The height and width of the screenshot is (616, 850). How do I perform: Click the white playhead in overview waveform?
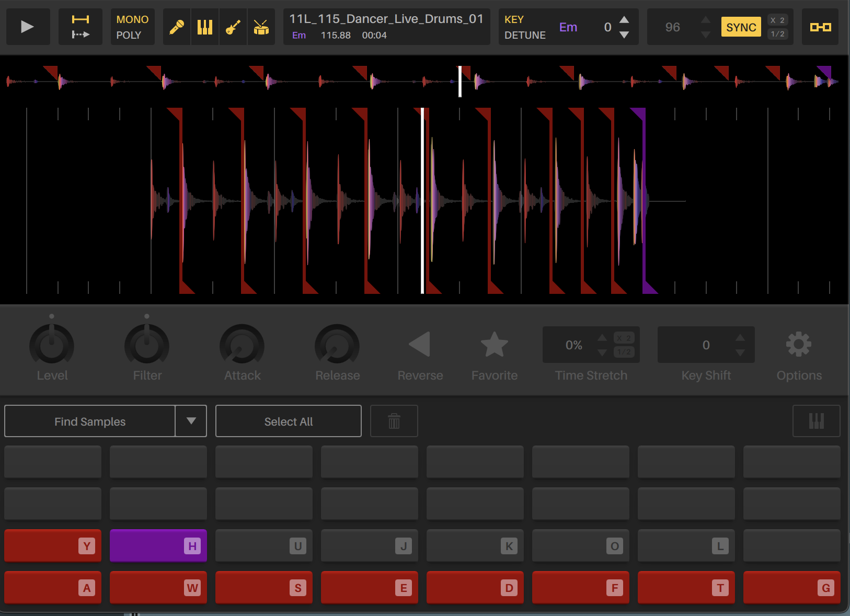click(x=460, y=81)
